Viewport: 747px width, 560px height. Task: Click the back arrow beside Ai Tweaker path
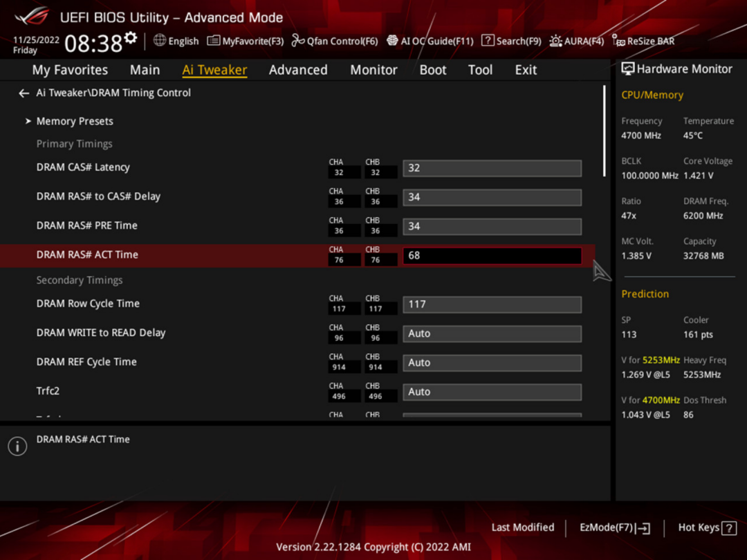[24, 93]
